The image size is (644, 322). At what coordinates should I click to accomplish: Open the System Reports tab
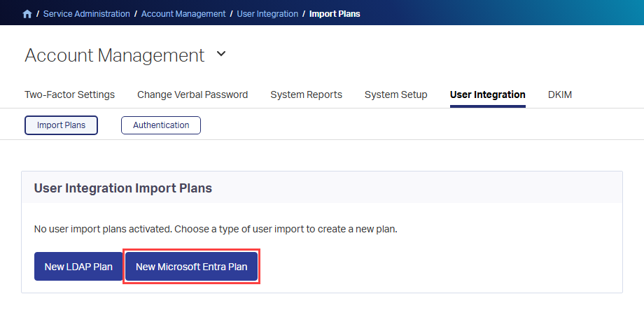[307, 95]
